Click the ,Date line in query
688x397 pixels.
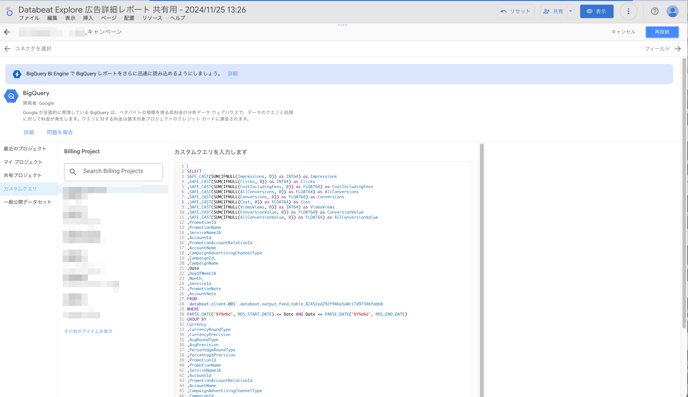[194, 268]
